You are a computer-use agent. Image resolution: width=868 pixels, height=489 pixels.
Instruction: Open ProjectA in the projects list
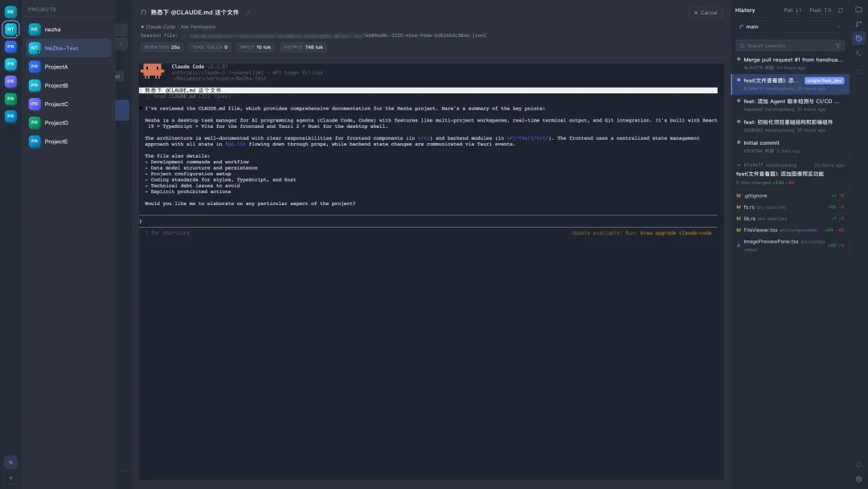click(x=68, y=67)
